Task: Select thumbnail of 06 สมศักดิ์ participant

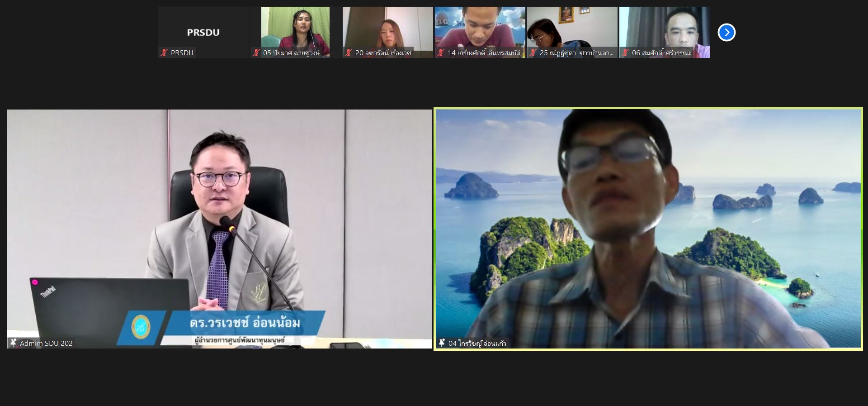Action: click(x=665, y=32)
